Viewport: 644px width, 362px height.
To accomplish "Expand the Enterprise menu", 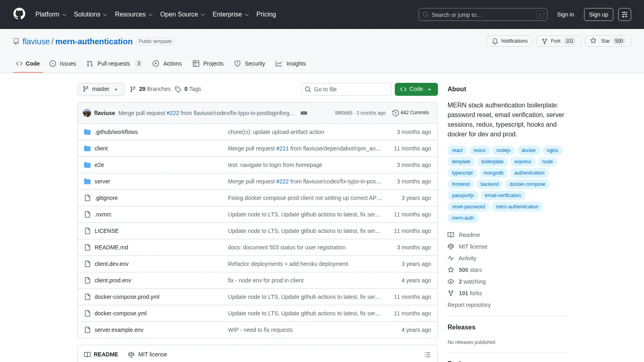I will coord(231,14).
